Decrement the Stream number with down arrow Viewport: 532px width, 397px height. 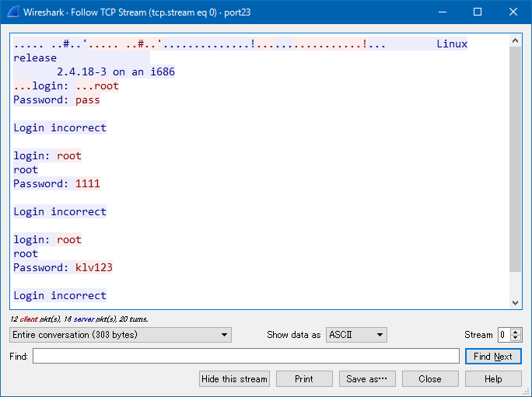(x=516, y=339)
